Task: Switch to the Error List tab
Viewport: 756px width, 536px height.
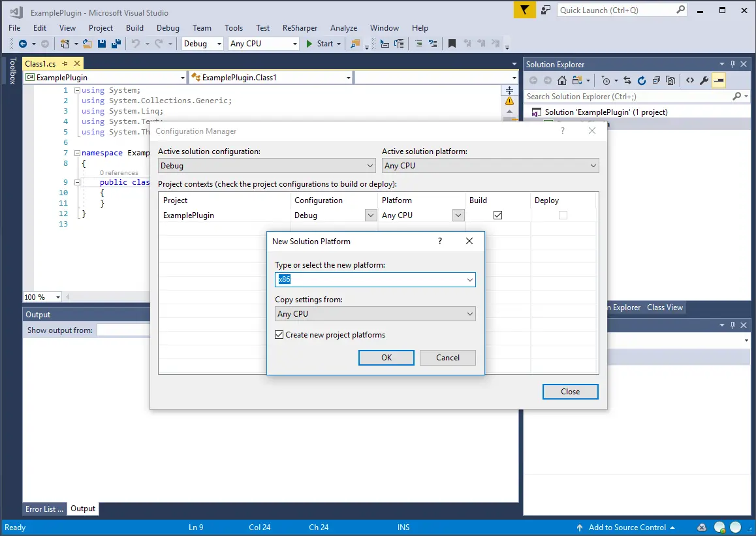Action: tap(44, 509)
